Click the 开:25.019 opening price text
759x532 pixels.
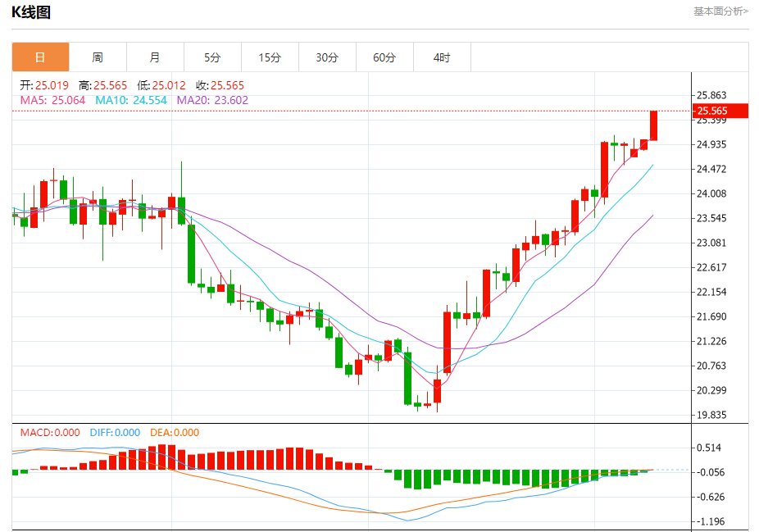44,86
